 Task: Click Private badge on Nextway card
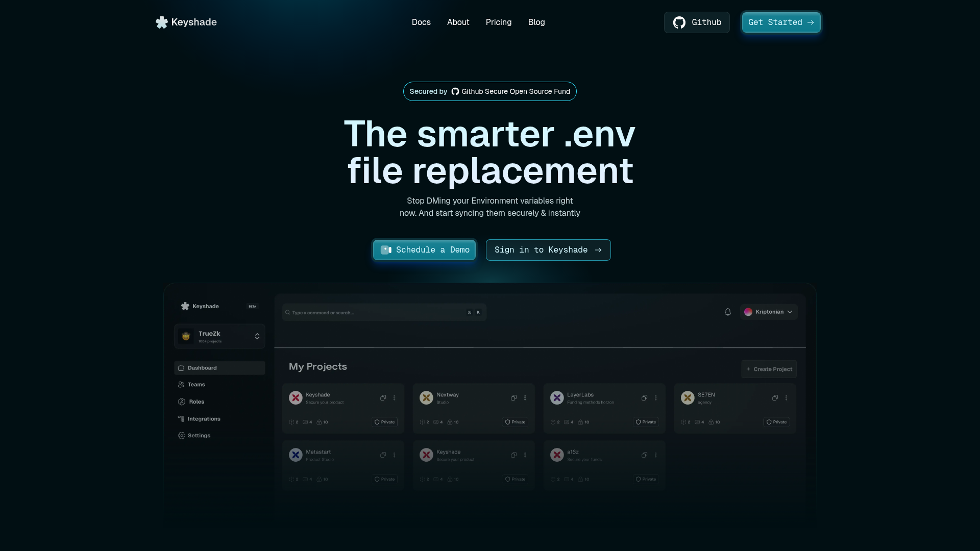tap(515, 422)
